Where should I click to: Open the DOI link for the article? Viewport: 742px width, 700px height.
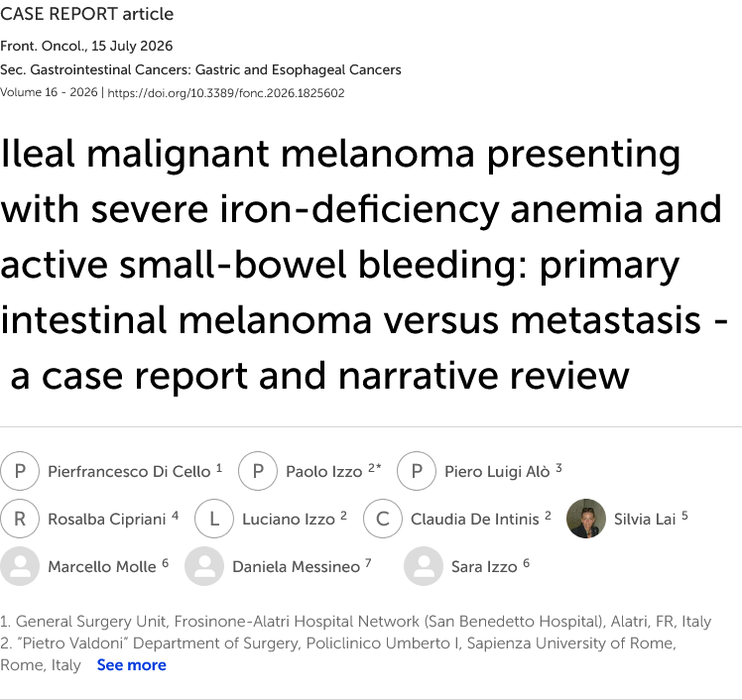point(226,93)
